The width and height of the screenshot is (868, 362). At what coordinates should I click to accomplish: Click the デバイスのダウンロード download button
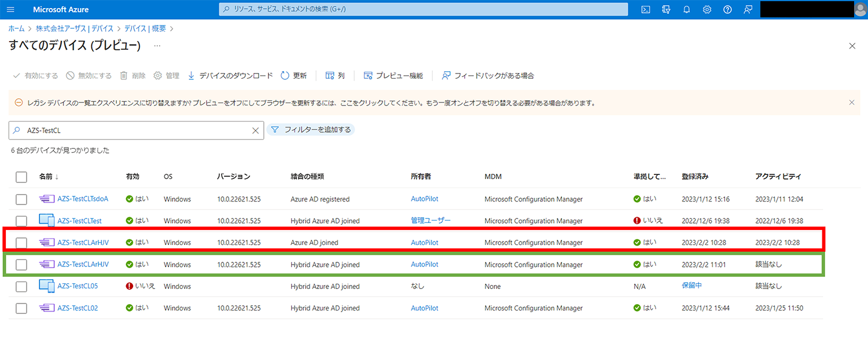[x=230, y=76]
